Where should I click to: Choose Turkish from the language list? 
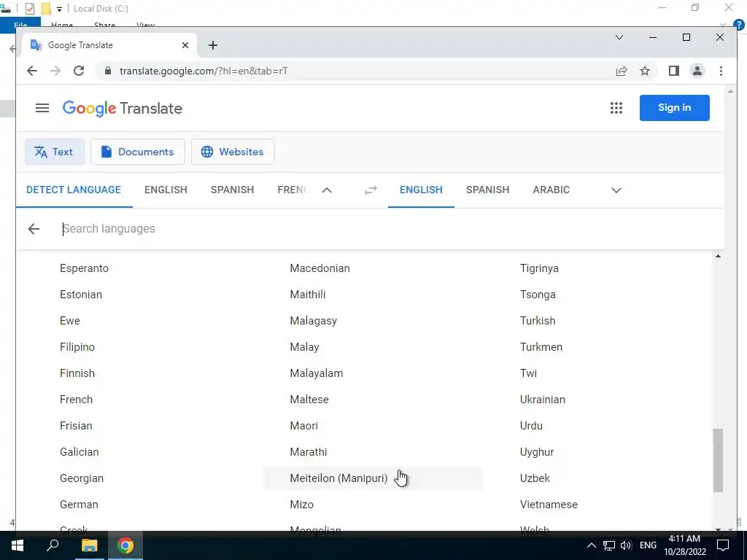(x=538, y=321)
